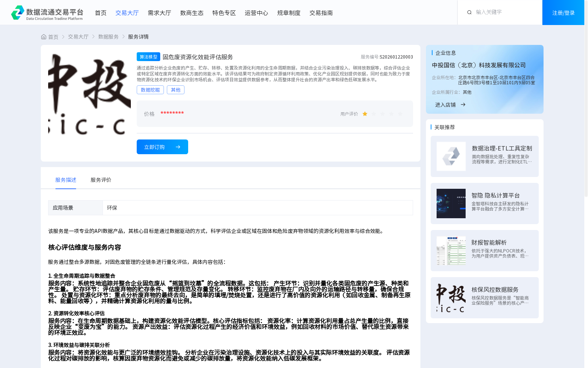588x368 pixels.
Task: Click the third rating star
Action: [383, 114]
